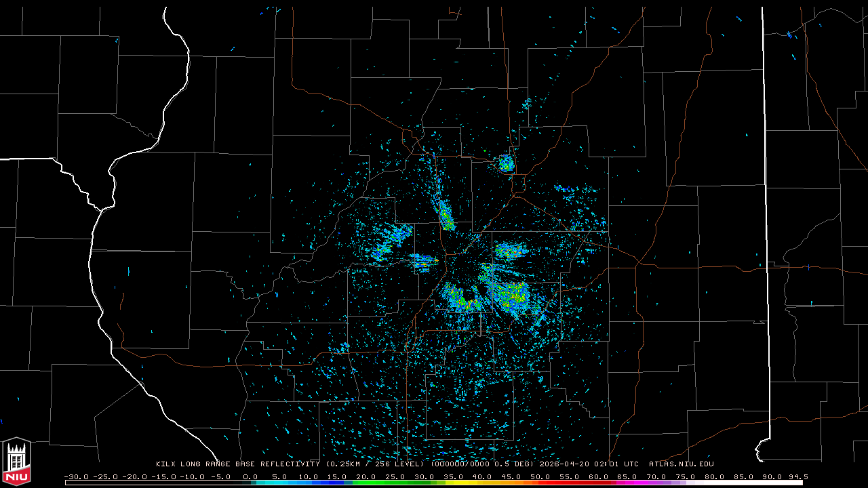Click the 0.5 DEG elevation text

coord(514,464)
